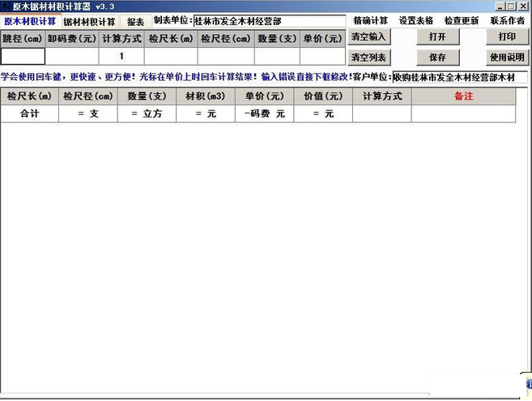Click the app icon in the title bar
Image resolution: width=532 pixels, height=401 pixels.
coord(6,6)
